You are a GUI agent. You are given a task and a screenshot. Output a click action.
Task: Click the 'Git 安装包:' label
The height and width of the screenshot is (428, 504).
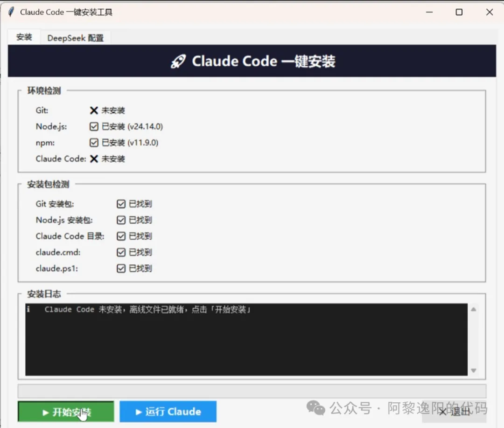click(55, 204)
